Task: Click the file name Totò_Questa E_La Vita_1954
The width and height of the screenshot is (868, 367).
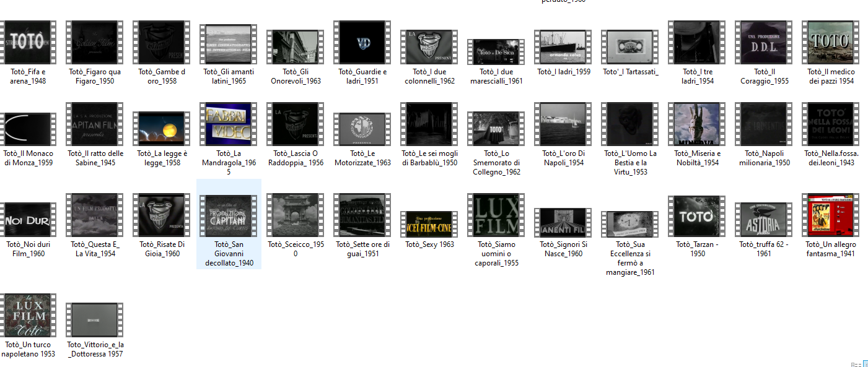Action: (x=95, y=249)
